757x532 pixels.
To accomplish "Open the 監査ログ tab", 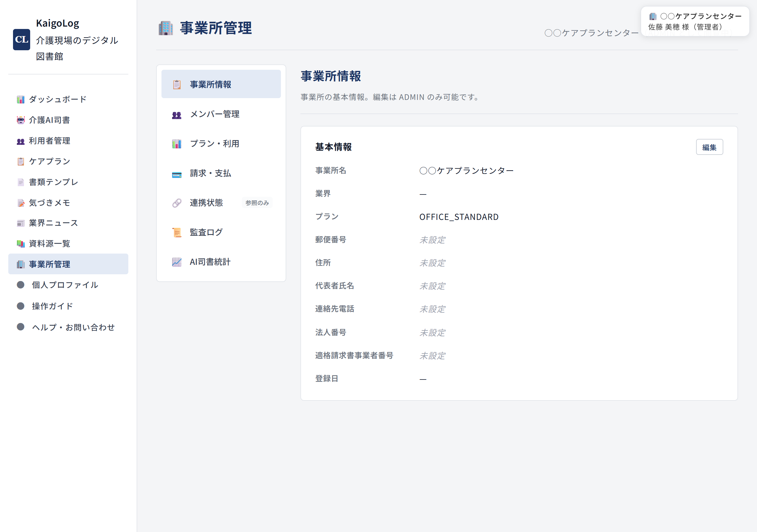I will point(221,232).
